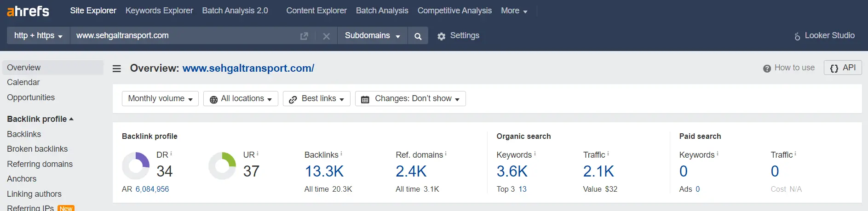Click Organic Keywords value 3.6K
This screenshot has width=868, height=211.
coord(512,171)
